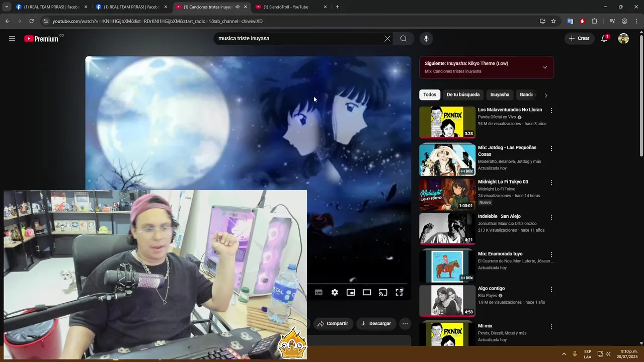Open more actions ellipsis below video
The image size is (644, 362).
click(x=405, y=324)
